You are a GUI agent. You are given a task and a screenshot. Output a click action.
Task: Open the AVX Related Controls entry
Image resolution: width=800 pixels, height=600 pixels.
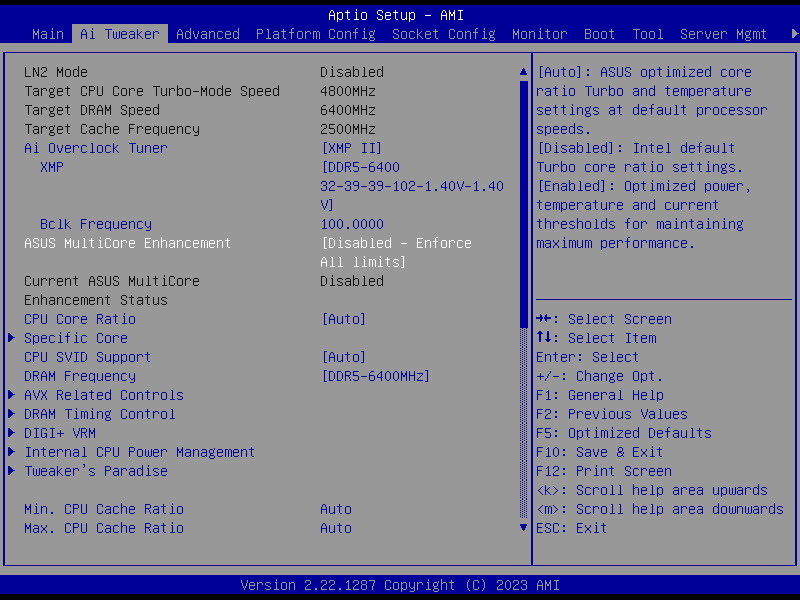coord(104,395)
